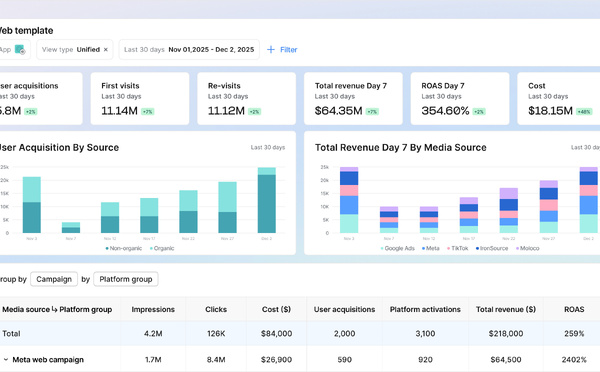Toggle the Google Ads legend item
Image resolution: width=600 pixels, height=372 pixels.
(398, 248)
